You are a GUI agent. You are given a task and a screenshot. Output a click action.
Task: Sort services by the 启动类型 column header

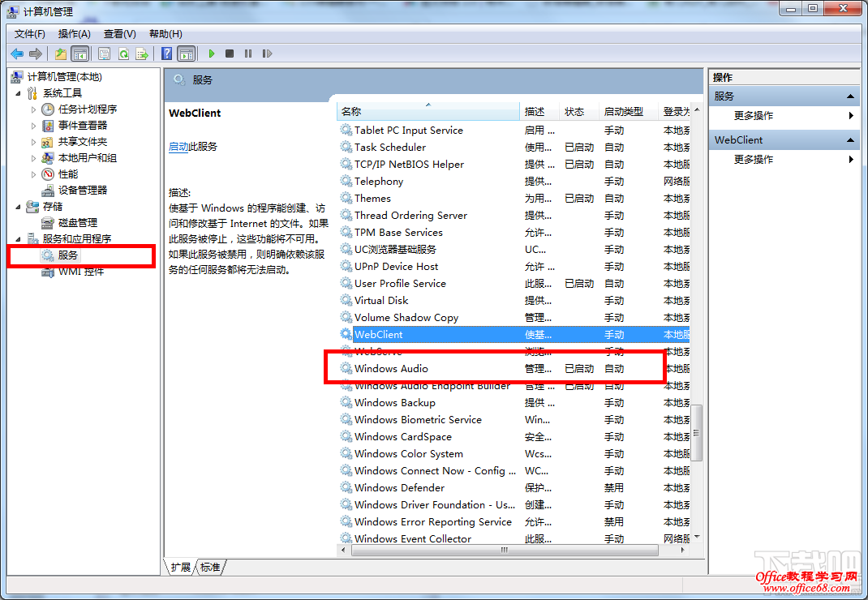click(629, 112)
